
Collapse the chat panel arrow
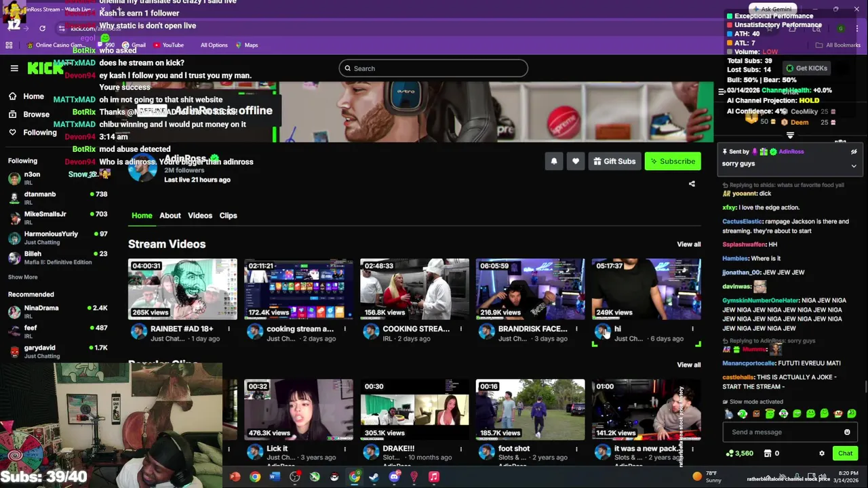click(x=722, y=91)
